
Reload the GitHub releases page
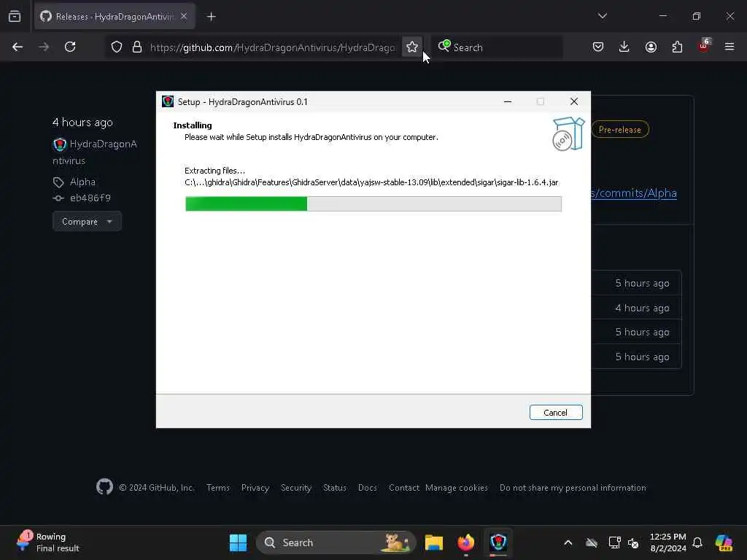tap(70, 47)
